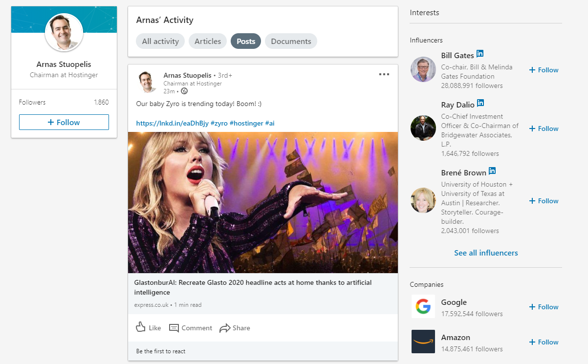Click 'Chairman at Hostinger' in sidebar card
This screenshot has height=364, width=588.
[64, 75]
